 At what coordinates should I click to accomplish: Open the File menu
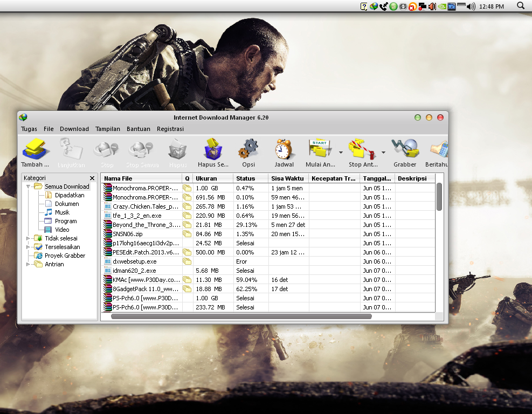pos(49,129)
